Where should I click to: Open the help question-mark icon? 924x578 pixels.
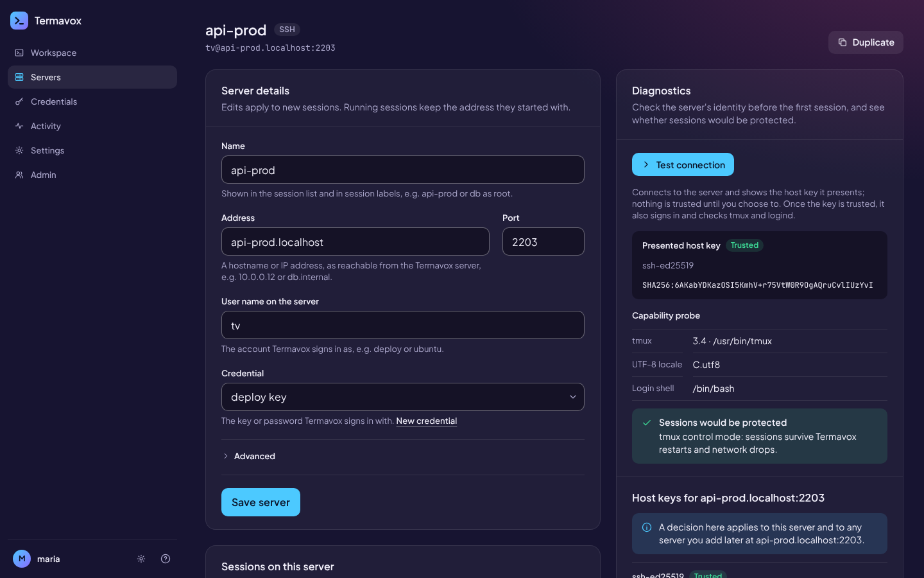click(x=166, y=559)
